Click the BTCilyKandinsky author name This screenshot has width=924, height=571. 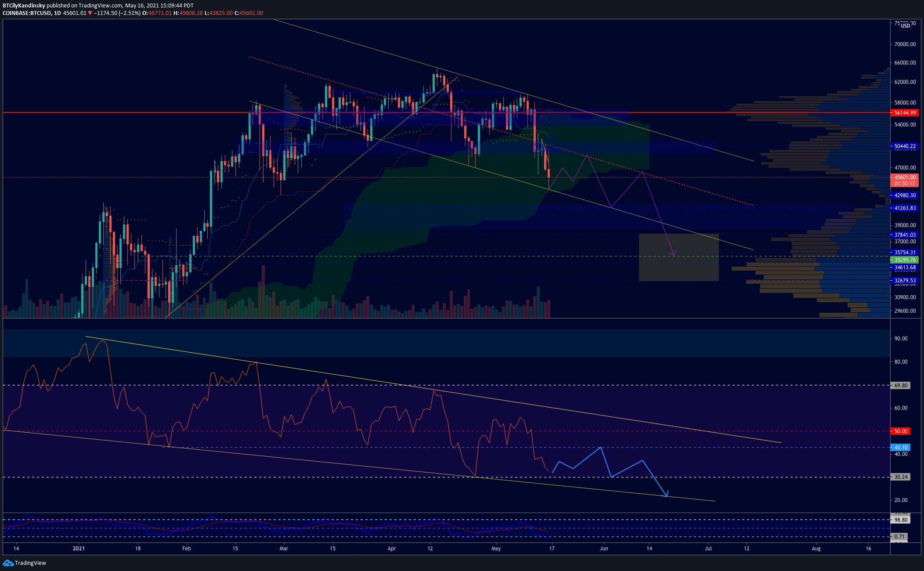24,6
